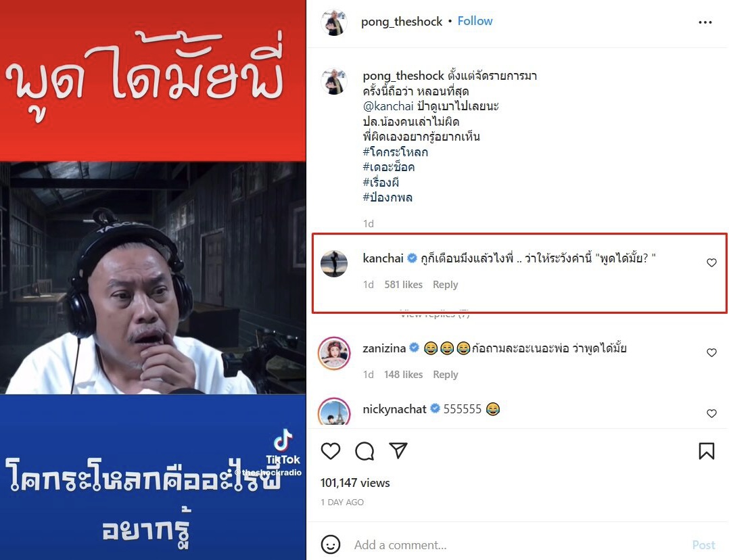View 148 likes on zanizina comment

[x=403, y=375]
